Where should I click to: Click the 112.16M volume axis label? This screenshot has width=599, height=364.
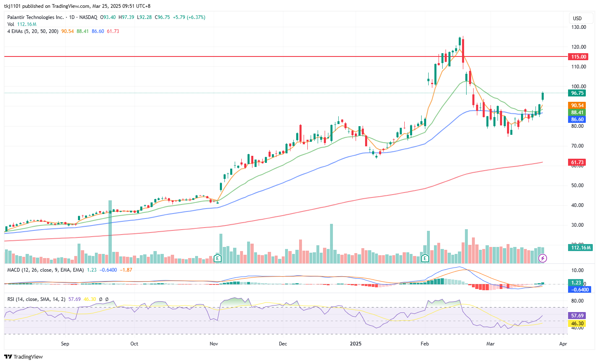click(580, 248)
